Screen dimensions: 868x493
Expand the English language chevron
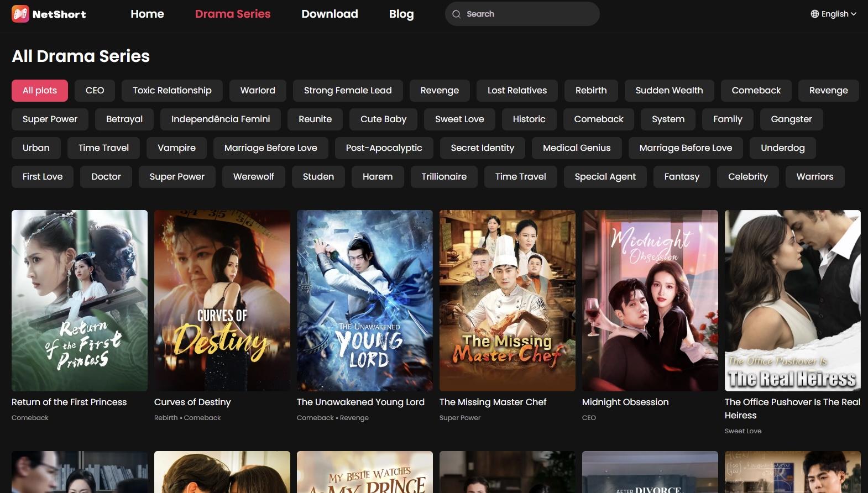(854, 14)
